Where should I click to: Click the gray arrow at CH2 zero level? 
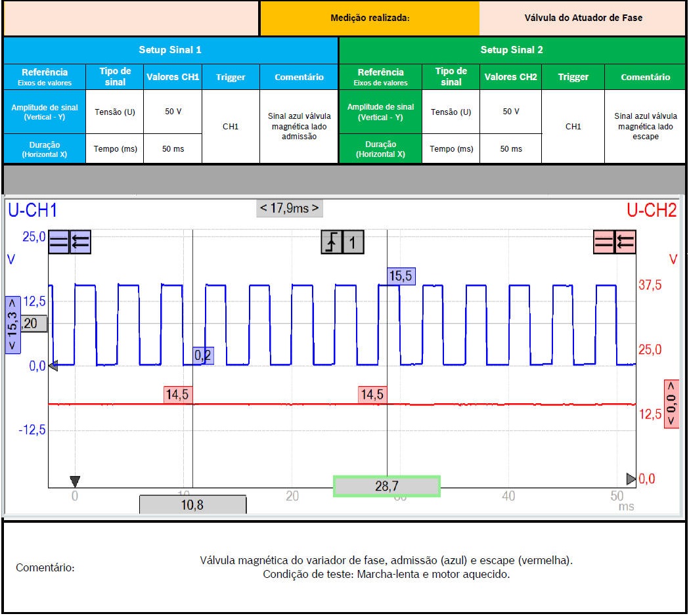click(x=631, y=478)
